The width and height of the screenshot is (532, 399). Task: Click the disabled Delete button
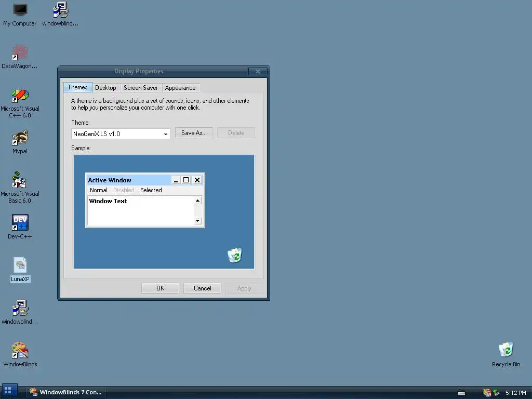(x=236, y=133)
